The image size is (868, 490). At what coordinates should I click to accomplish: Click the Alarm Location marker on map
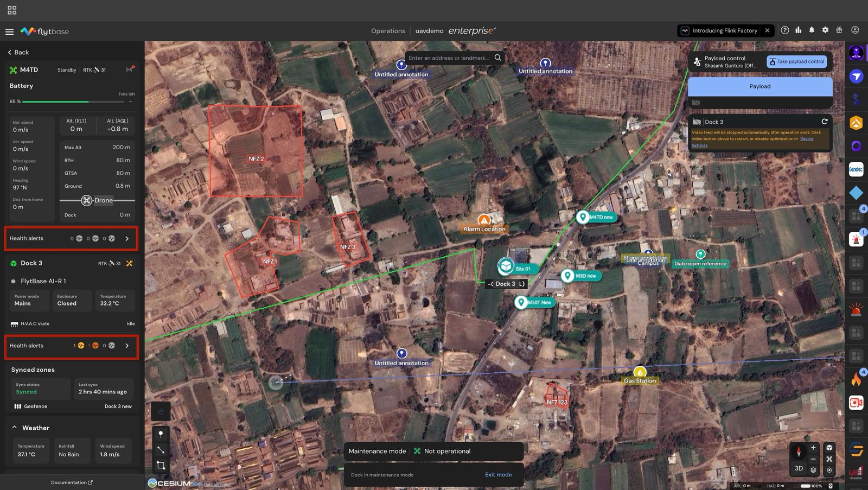click(484, 220)
